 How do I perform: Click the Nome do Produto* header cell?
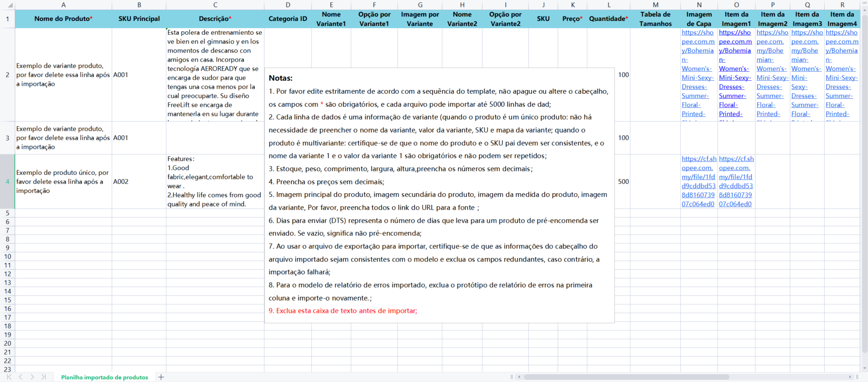tap(63, 19)
